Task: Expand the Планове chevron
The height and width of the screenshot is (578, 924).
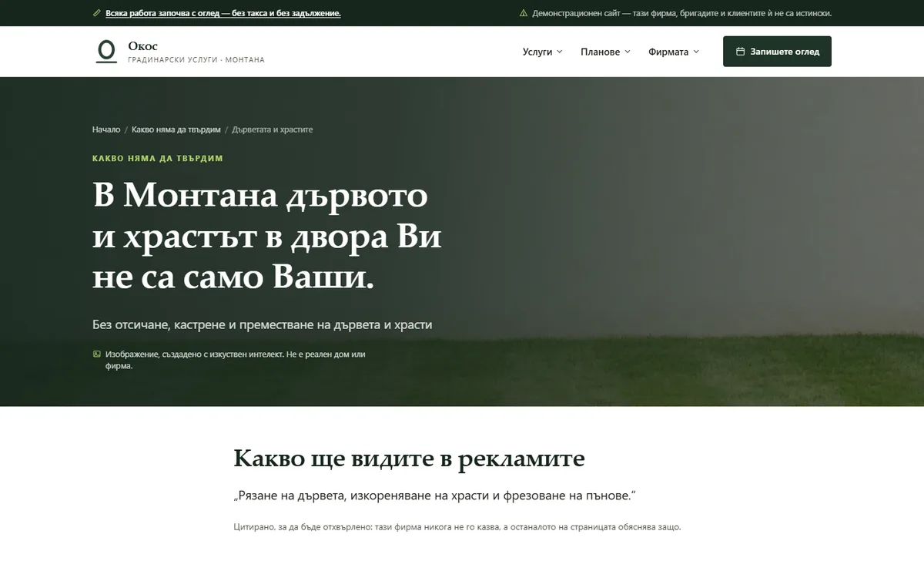Action: [627, 52]
